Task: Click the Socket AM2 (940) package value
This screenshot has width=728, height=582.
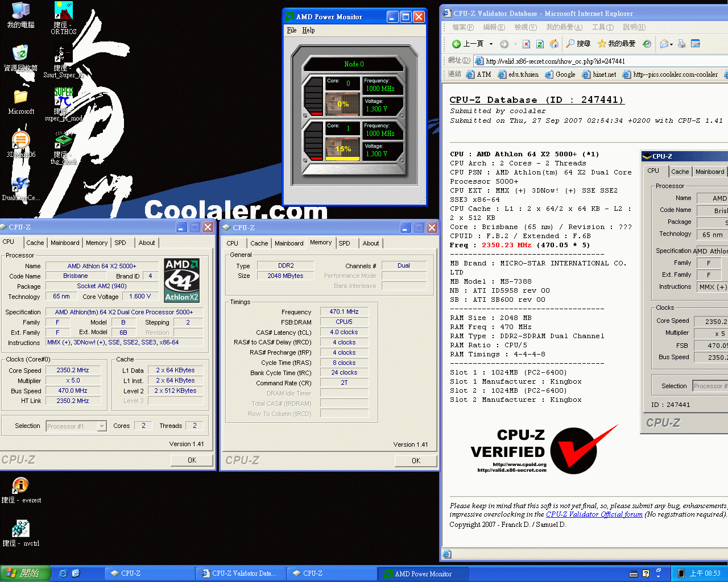Action: 102,286
